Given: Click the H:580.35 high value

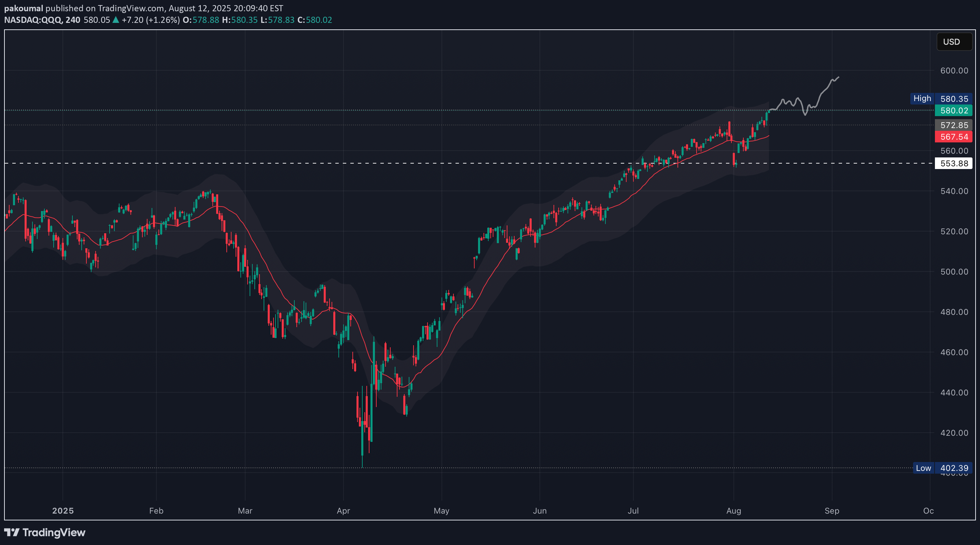Looking at the screenshot, I should [x=240, y=20].
